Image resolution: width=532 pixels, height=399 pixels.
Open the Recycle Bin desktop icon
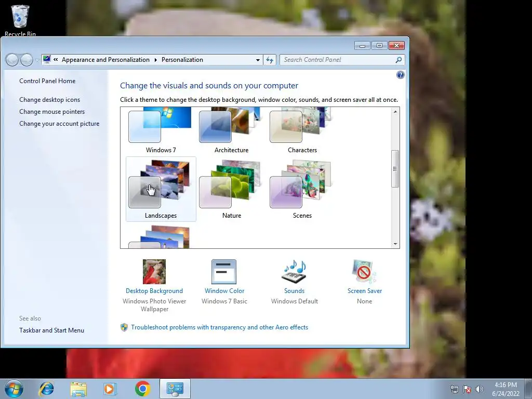[x=20, y=20]
